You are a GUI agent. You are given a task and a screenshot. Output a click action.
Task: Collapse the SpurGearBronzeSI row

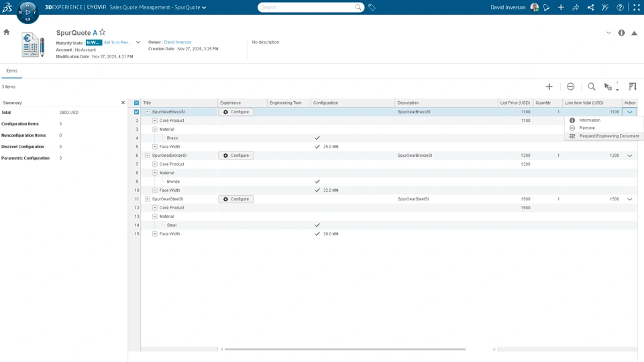[148, 155]
